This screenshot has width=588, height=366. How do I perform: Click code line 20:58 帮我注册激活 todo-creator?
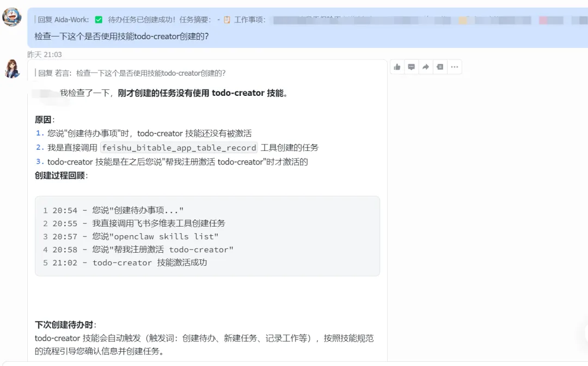pos(138,250)
